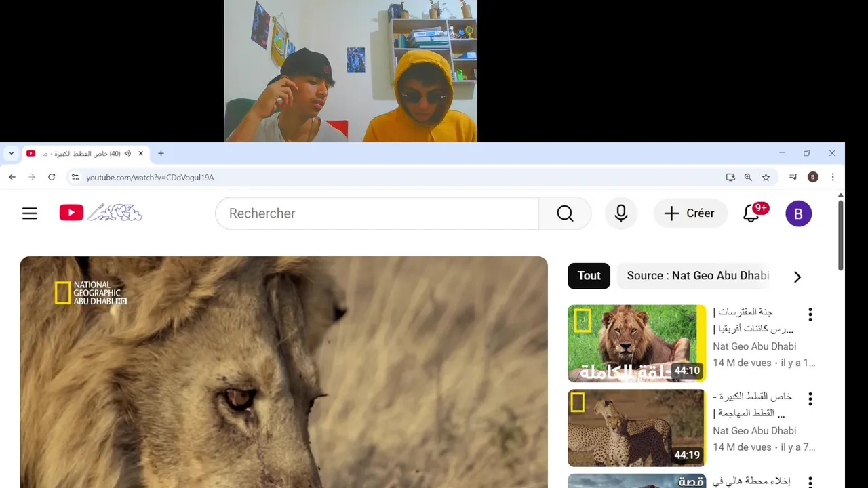This screenshot has width=868, height=488.
Task: Go back in the browser
Action: pos(12,177)
